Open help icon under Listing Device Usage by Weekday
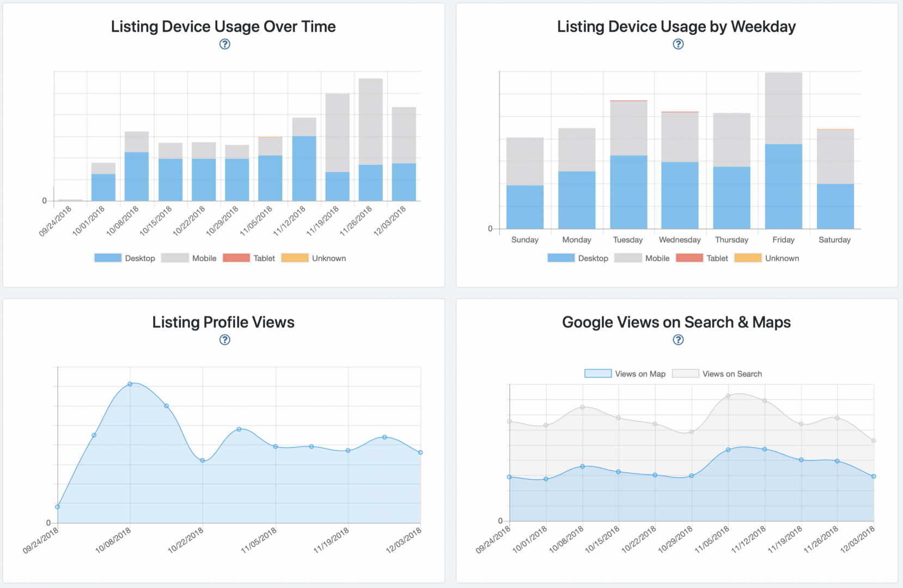 click(678, 44)
